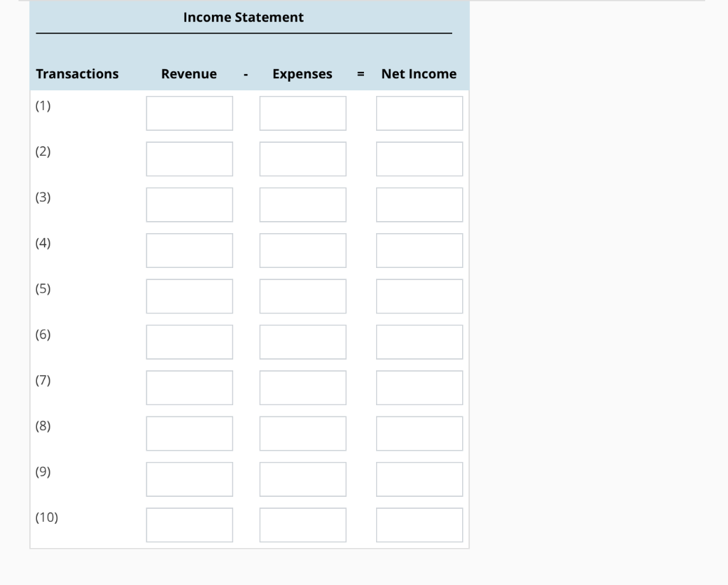Click the Revenue cell for transaction (7)
Screen dimensions: 728x585
coord(189,387)
